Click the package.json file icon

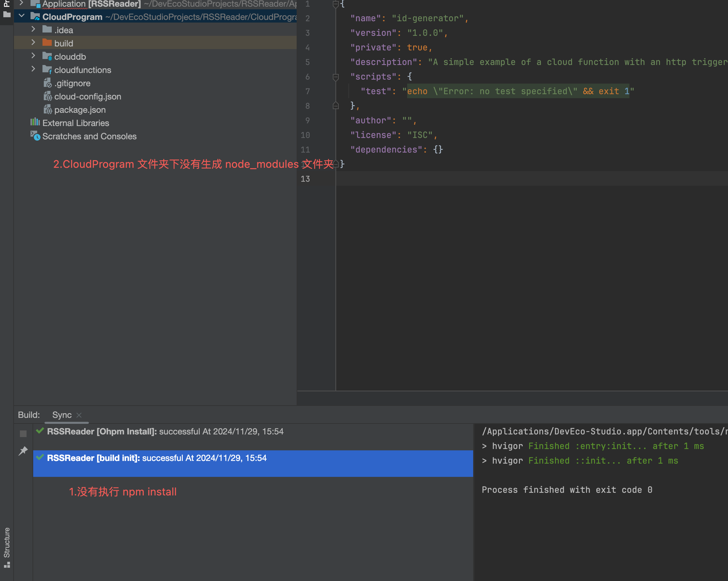pyautogui.click(x=47, y=110)
